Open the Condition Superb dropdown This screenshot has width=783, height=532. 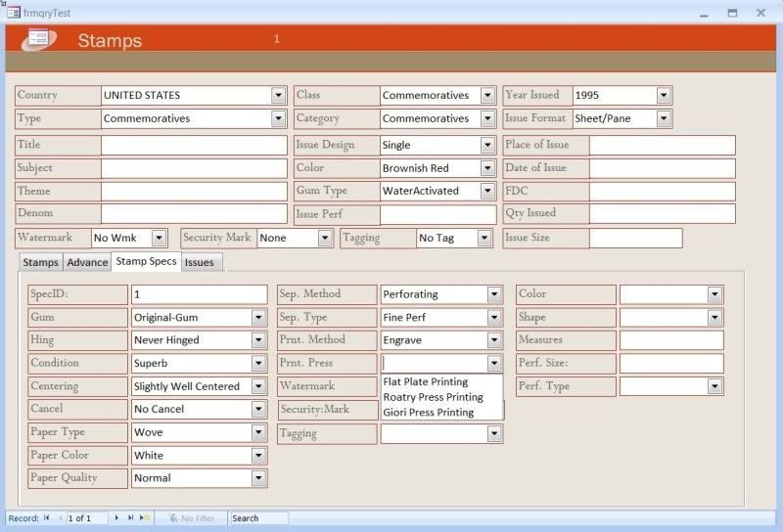[258, 363]
